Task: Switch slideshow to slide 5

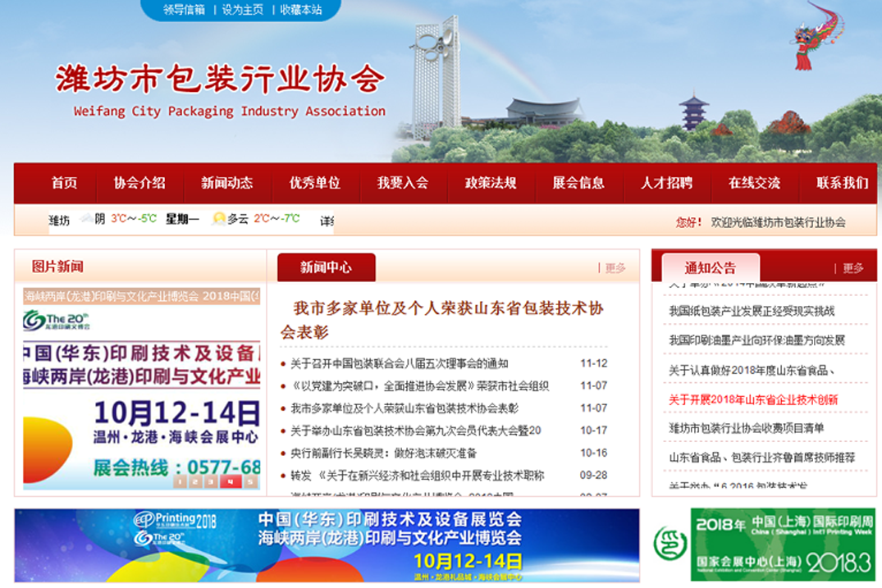Action: coord(251,481)
